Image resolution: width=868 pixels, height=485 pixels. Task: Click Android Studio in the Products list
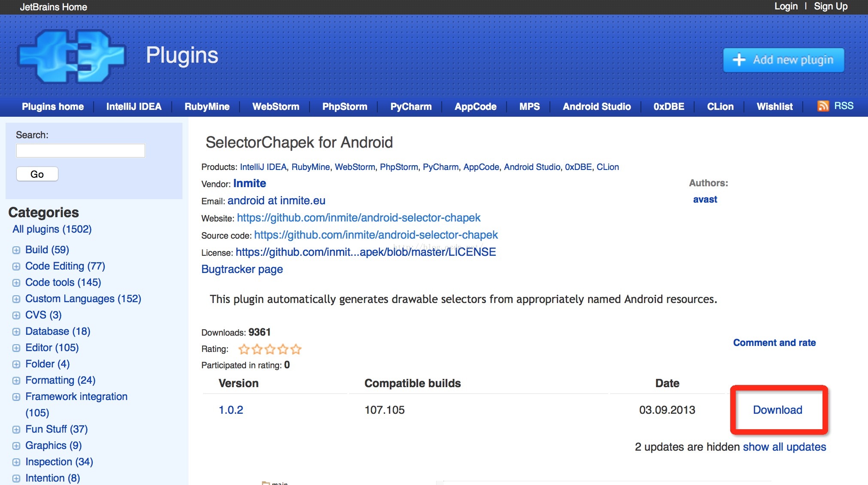tap(532, 167)
